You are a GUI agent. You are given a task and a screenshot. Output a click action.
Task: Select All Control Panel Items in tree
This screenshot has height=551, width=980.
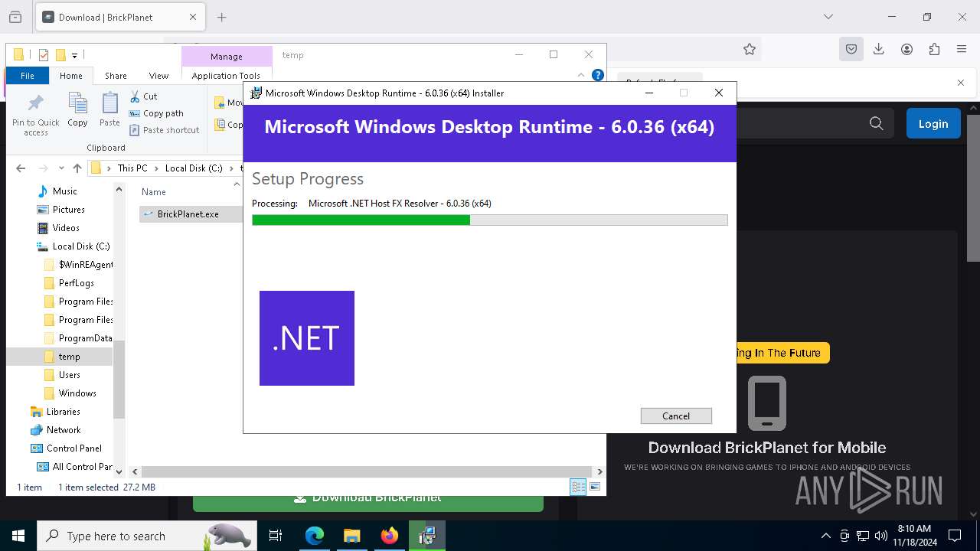coord(82,467)
